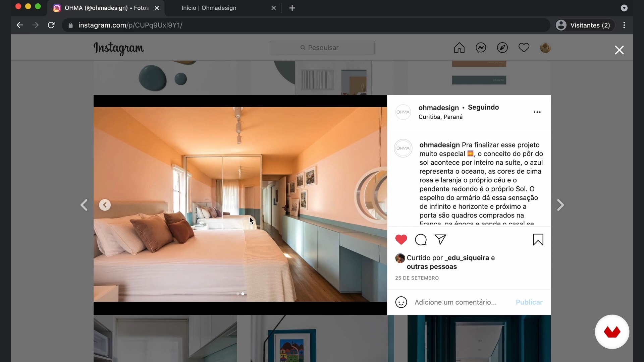Open the dark teal hallway post thumbnail

pos(479,339)
